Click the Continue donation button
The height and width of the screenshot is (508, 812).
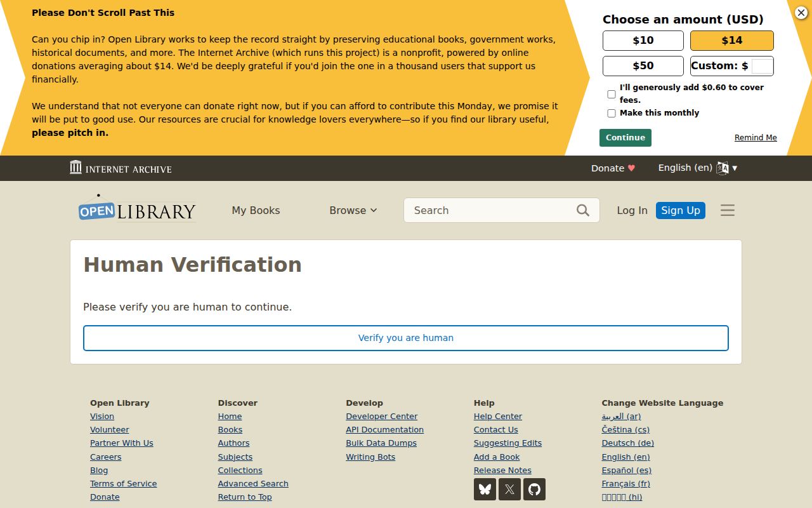point(625,138)
